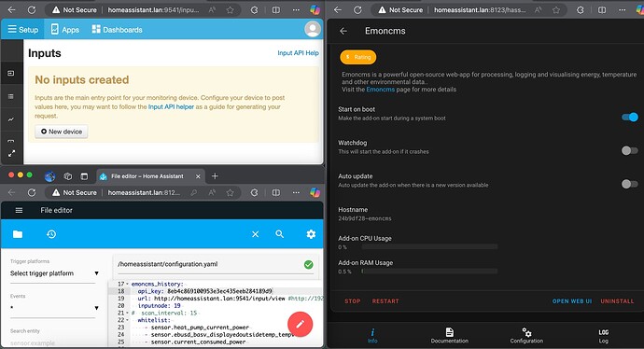Click OPEN WEB UI

[x=572, y=301]
